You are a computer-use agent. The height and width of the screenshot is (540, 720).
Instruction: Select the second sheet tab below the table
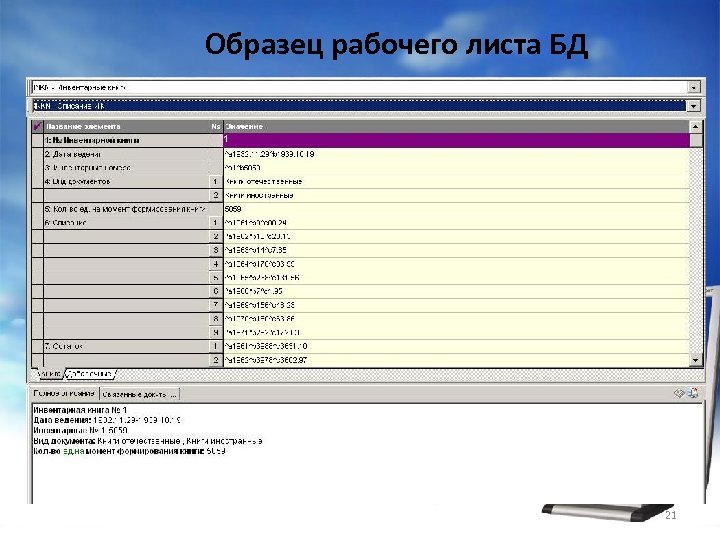90,374
